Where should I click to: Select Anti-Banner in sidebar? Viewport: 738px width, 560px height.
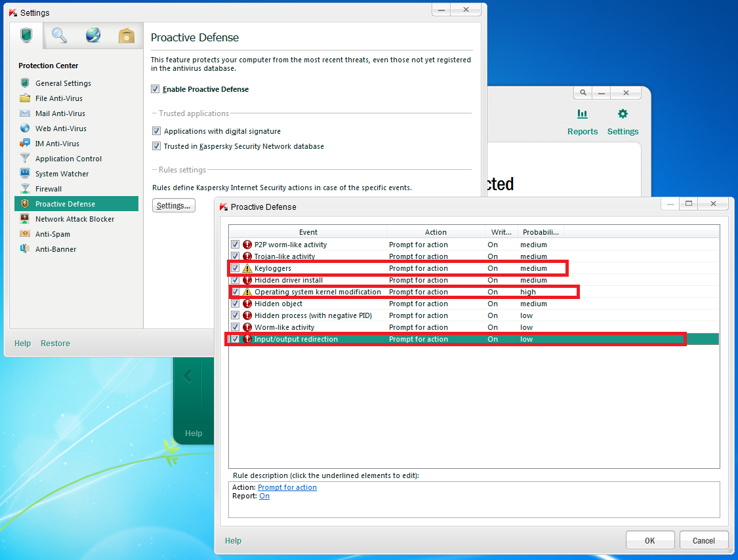pos(56,249)
